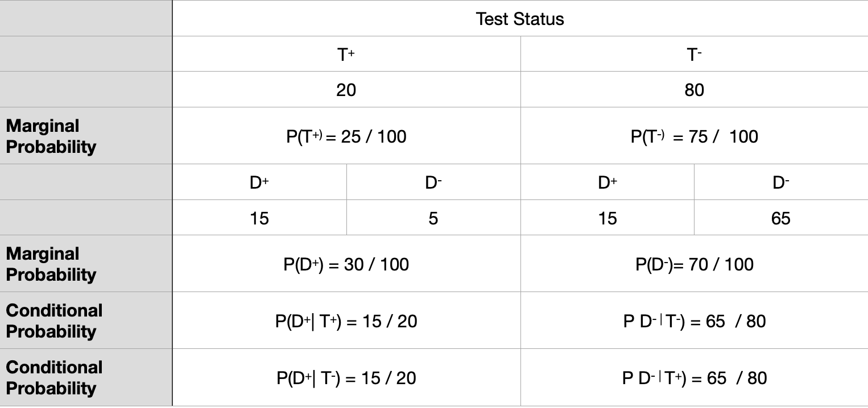Image resolution: width=868 pixels, height=408 pixels.
Task: Select the P(D+| T+) = 15 / 20 cell
Action: [346, 321]
